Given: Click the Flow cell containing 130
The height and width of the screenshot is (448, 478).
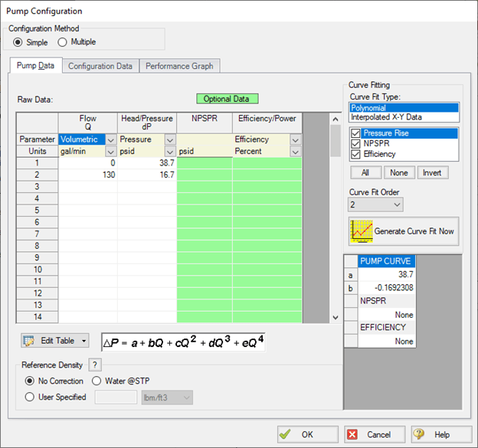Looking at the screenshot, I should coord(87,175).
